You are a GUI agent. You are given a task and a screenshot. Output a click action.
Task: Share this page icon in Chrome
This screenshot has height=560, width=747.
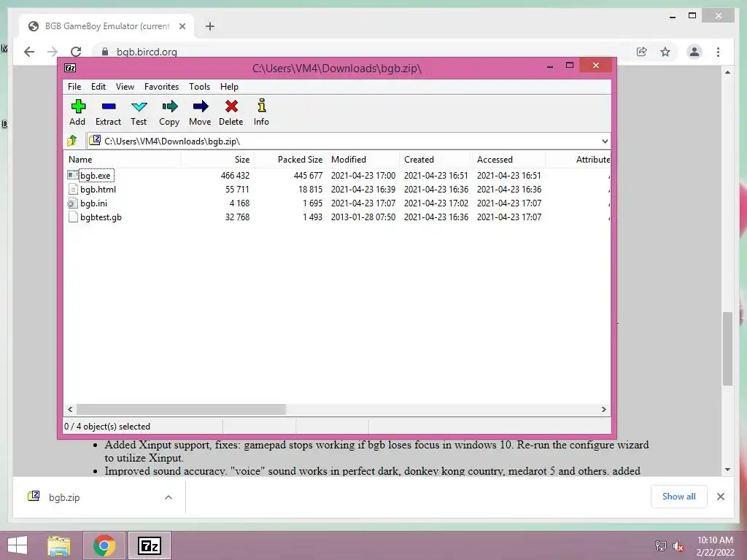click(x=642, y=52)
